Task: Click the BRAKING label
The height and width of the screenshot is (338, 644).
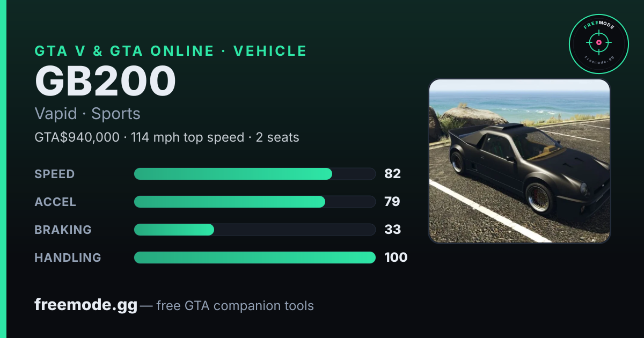Action: click(x=63, y=230)
